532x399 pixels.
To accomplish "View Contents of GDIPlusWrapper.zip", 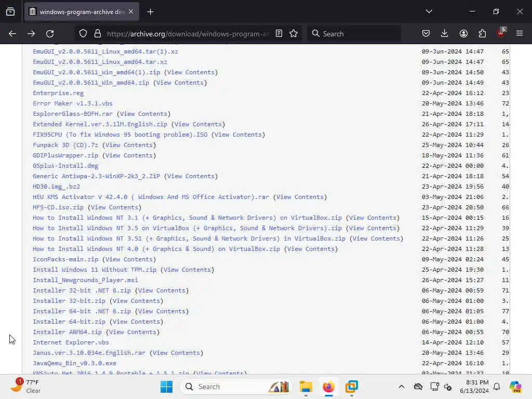I will click(129, 155).
